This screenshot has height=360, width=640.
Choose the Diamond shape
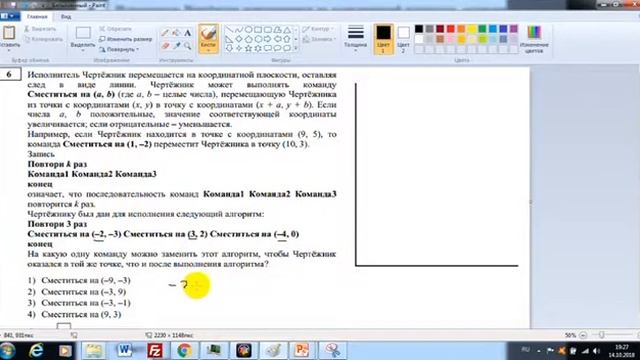(239, 39)
